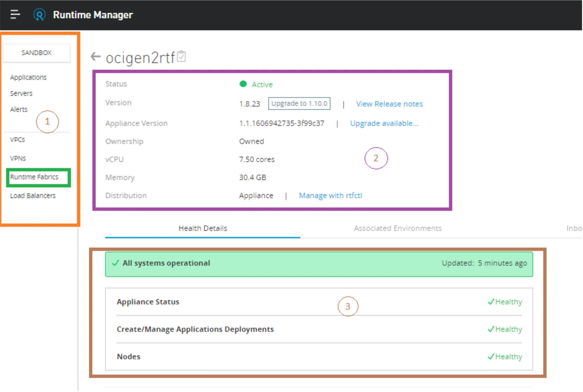This screenshot has height=392, width=583.
Task: Click the checkmark in the operational banner
Action: [x=115, y=263]
